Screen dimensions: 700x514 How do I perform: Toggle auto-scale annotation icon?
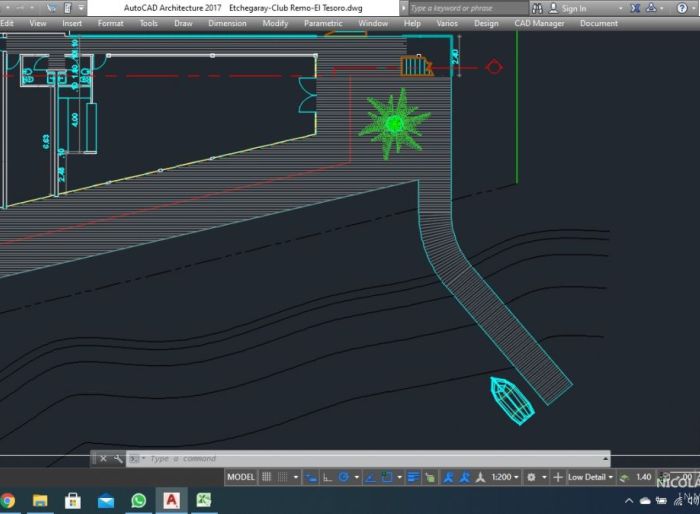point(464,477)
